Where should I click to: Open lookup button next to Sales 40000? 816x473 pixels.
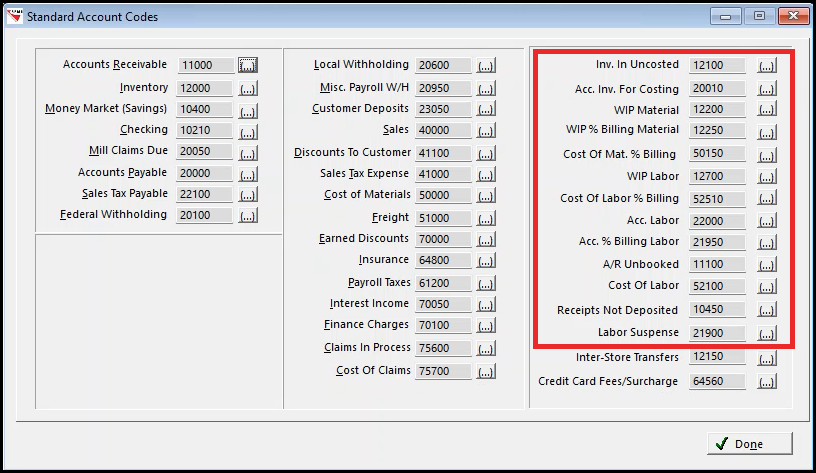(486, 131)
